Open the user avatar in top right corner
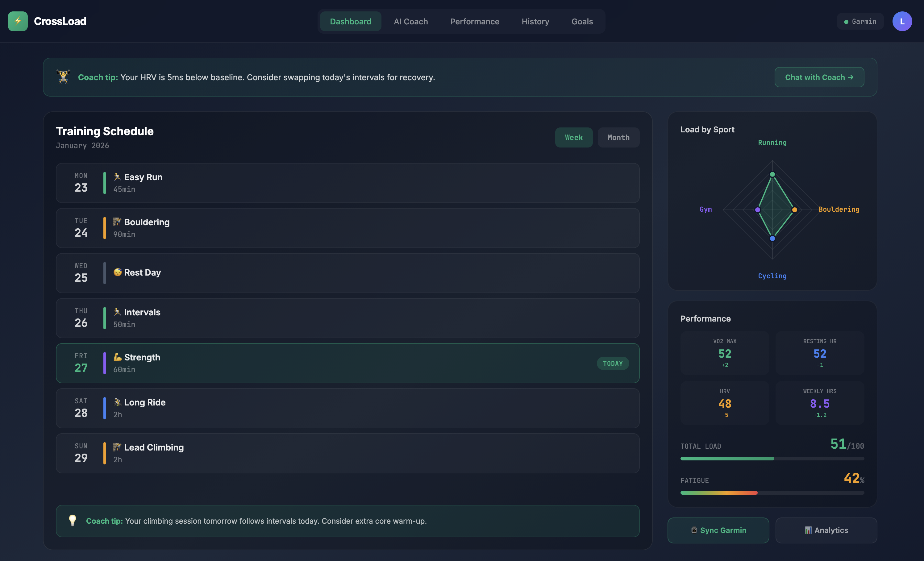Viewport: 924px width, 561px height. pyautogui.click(x=903, y=21)
